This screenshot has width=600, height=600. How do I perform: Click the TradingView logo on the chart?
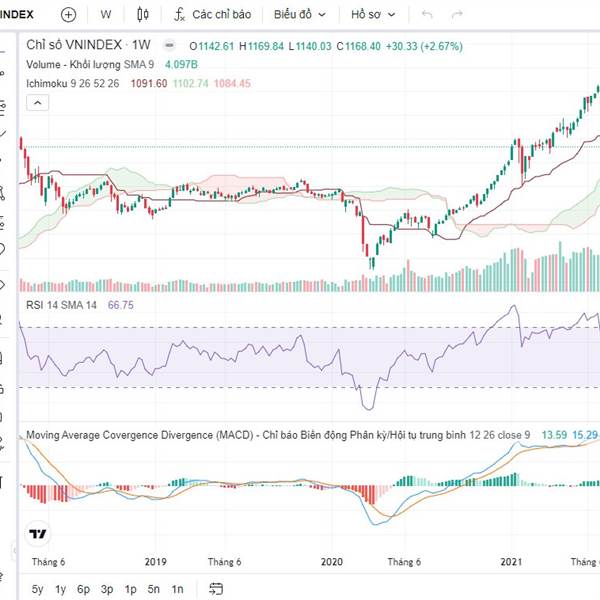click(38, 533)
